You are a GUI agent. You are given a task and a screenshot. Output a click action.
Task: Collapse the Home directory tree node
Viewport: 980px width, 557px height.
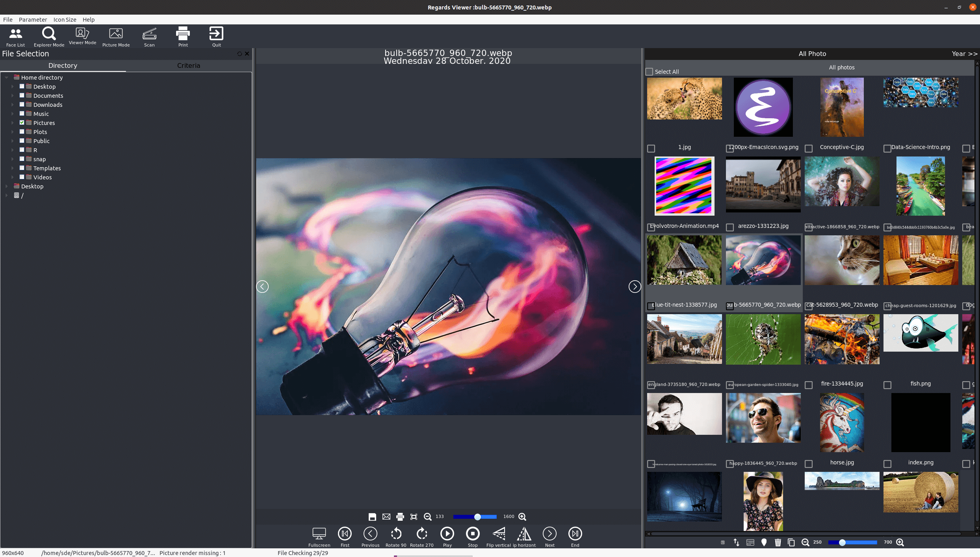point(7,78)
